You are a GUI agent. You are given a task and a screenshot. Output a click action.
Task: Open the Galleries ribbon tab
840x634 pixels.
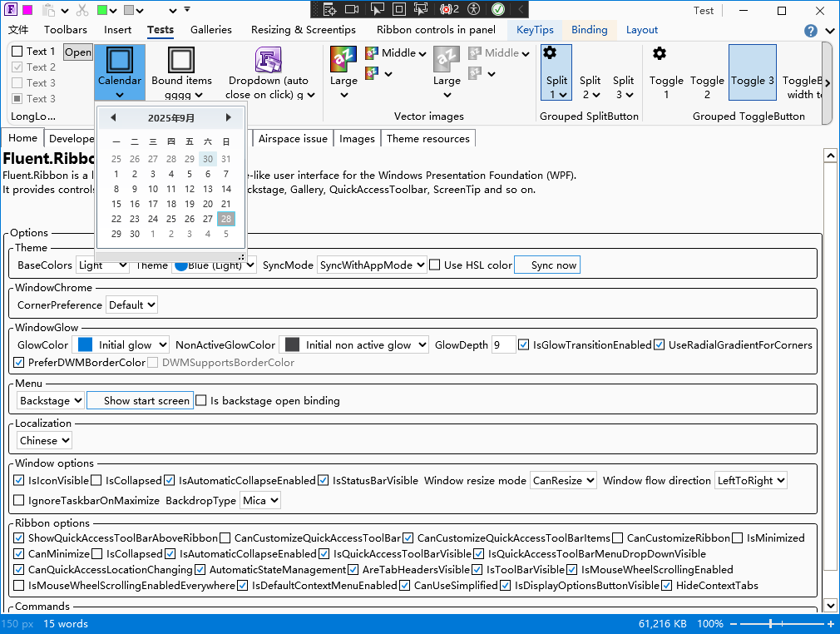[211, 30]
